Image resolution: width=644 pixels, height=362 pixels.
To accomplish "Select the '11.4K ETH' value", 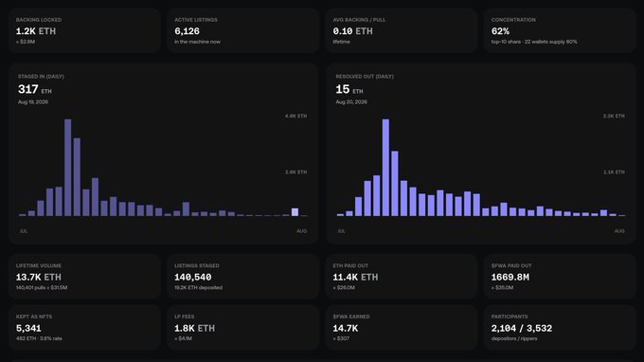I will coord(355,278).
